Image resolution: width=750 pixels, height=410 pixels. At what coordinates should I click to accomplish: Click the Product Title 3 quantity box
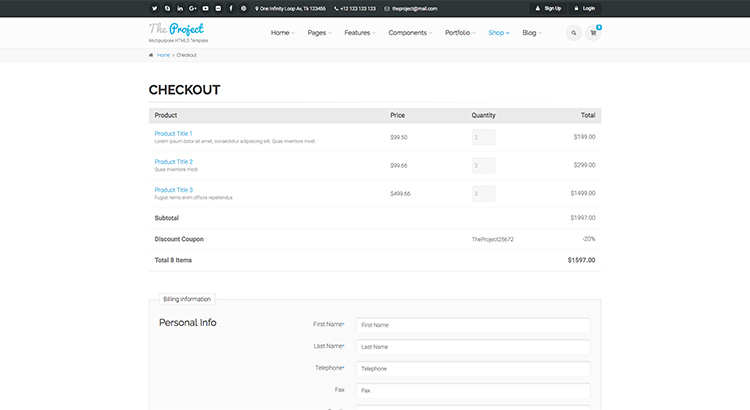(483, 194)
